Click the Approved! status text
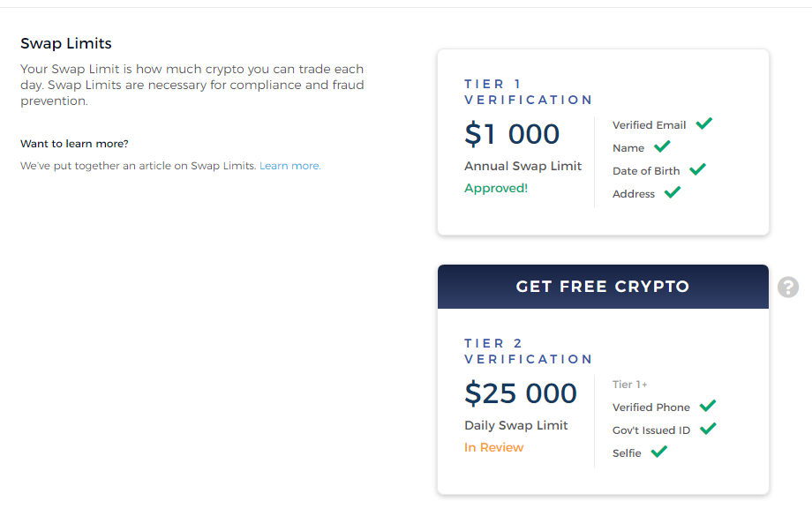The image size is (812, 516). 496,189
